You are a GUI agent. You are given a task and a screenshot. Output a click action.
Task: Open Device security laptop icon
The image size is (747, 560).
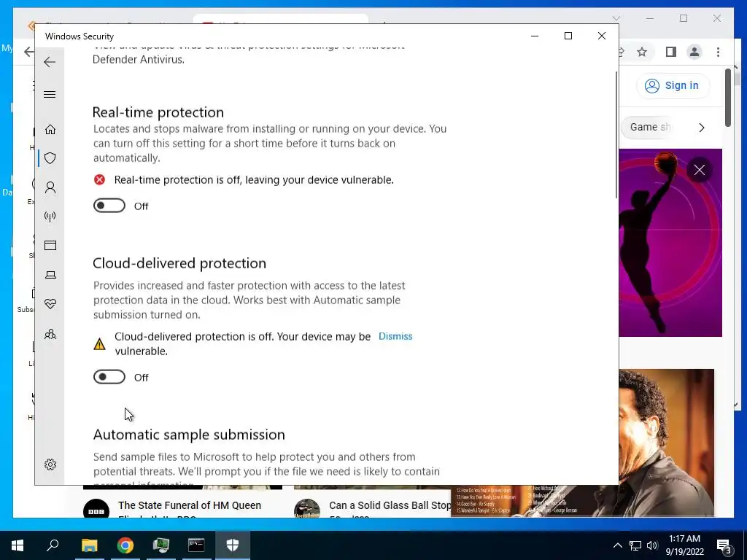(x=50, y=275)
